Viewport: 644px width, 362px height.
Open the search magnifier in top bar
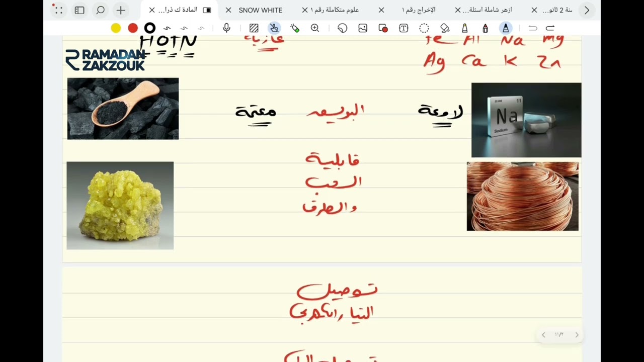100,10
